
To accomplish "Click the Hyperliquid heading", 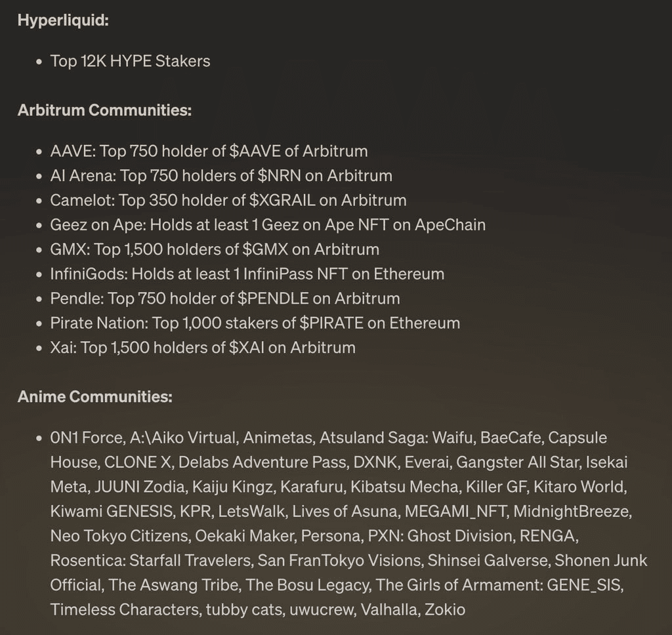I will [63, 20].
